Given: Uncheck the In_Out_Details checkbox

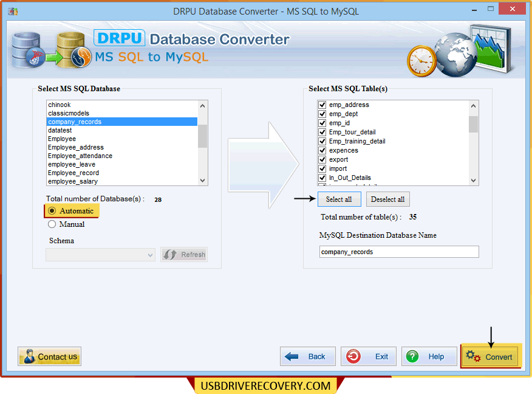Looking at the screenshot, I should tap(322, 178).
